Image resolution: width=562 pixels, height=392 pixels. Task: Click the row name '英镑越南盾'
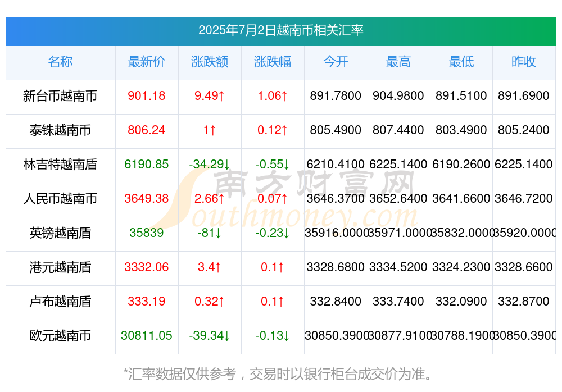[x=60, y=233]
